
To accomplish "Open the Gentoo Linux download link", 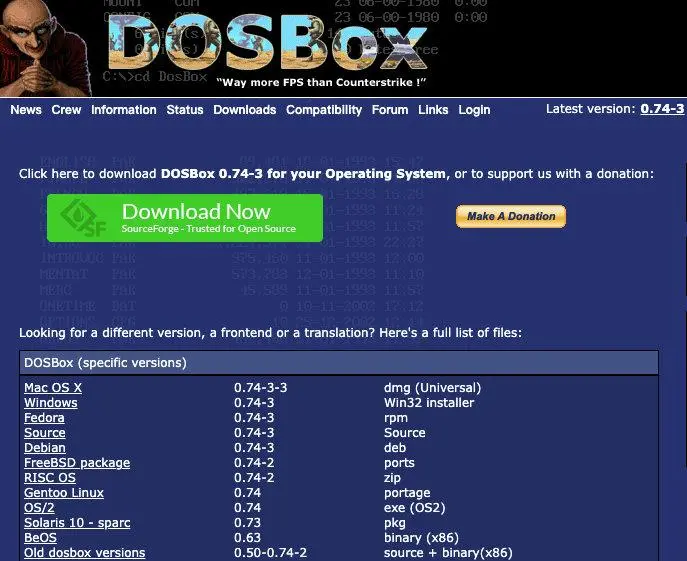I will pyautogui.click(x=64, y=493).
